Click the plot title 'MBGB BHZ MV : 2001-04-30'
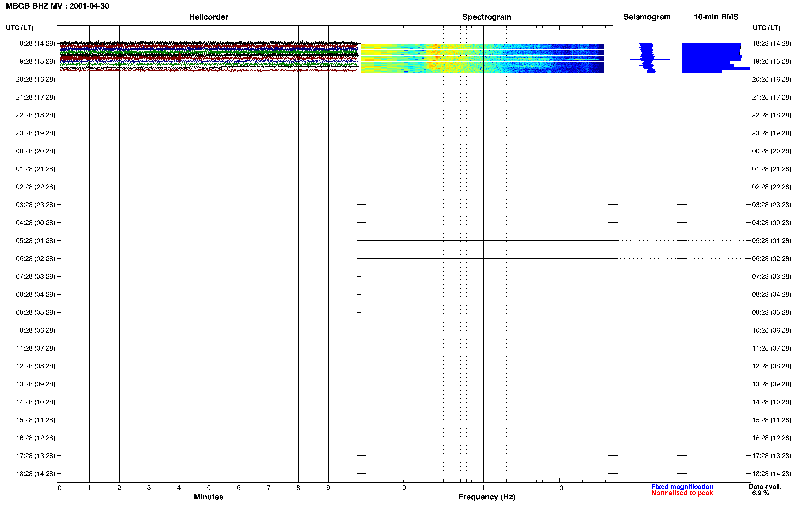Image resolution: width=812 pixels, height=508 pixels. point(57,6)
